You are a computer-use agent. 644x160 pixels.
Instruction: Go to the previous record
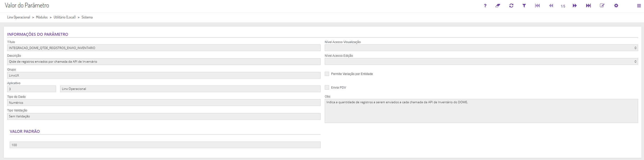pos(551,6)
